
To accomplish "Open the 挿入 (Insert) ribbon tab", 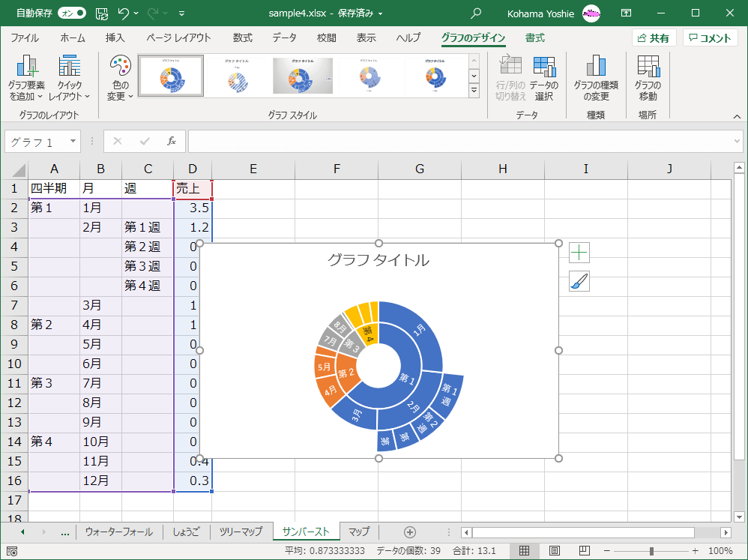I will pyautogui.click(x=115, y=38).
